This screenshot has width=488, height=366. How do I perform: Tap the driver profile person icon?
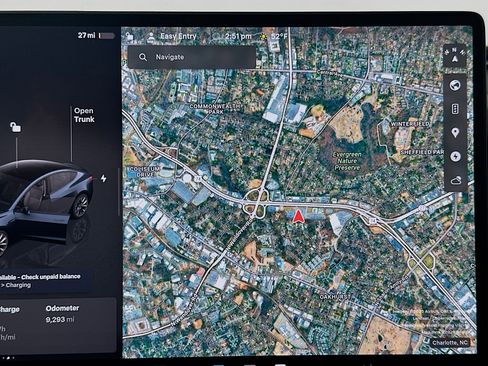pyautogui.click(x=151, y=37)
